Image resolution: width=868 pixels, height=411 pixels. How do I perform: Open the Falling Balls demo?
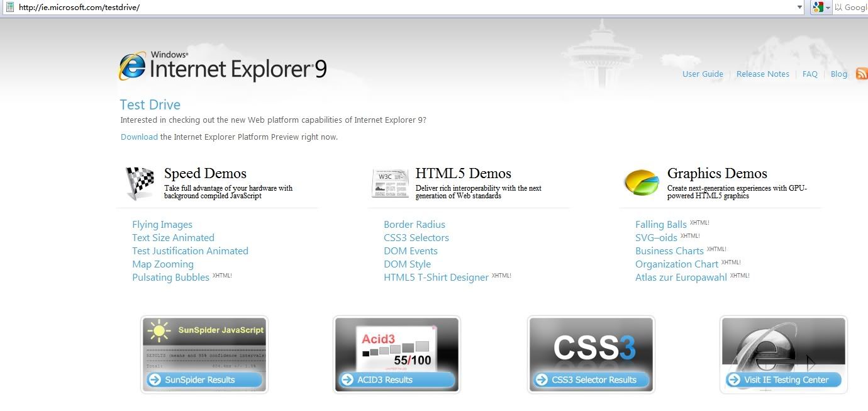pyautogui.click(x=661, y=225)
